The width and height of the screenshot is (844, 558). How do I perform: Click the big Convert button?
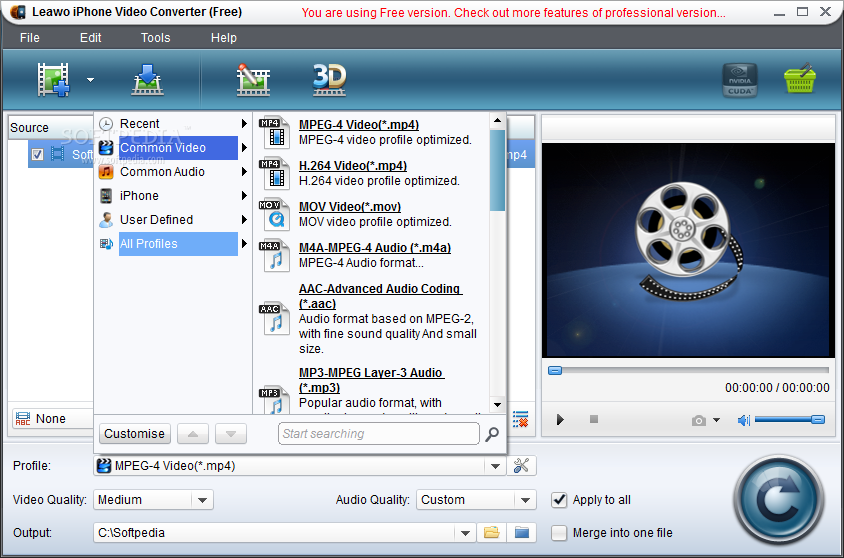tap(778, 500)
